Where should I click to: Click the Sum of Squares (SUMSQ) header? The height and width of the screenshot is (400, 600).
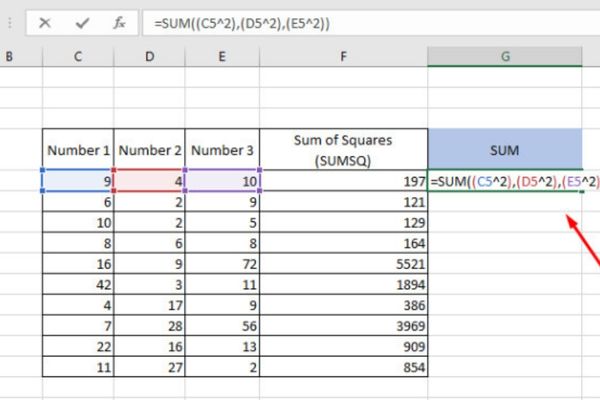[344, 150]
